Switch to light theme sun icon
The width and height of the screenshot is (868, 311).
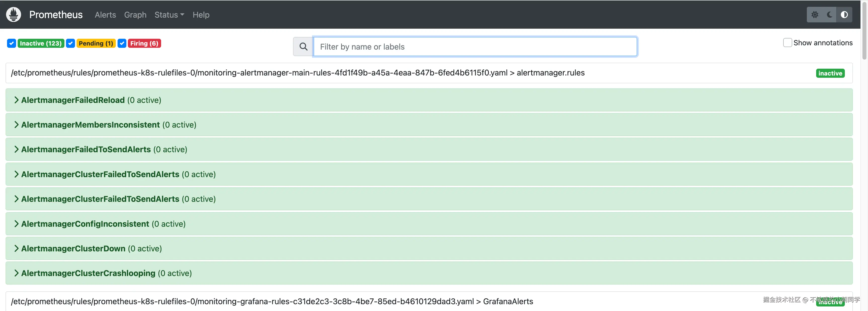click(x=815, y=15)
